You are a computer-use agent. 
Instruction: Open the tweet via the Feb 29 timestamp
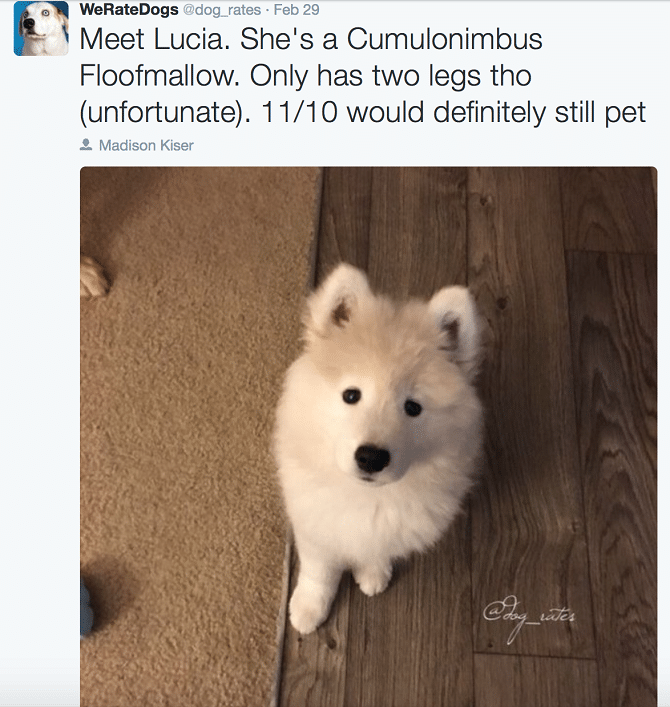pos(296,9)
